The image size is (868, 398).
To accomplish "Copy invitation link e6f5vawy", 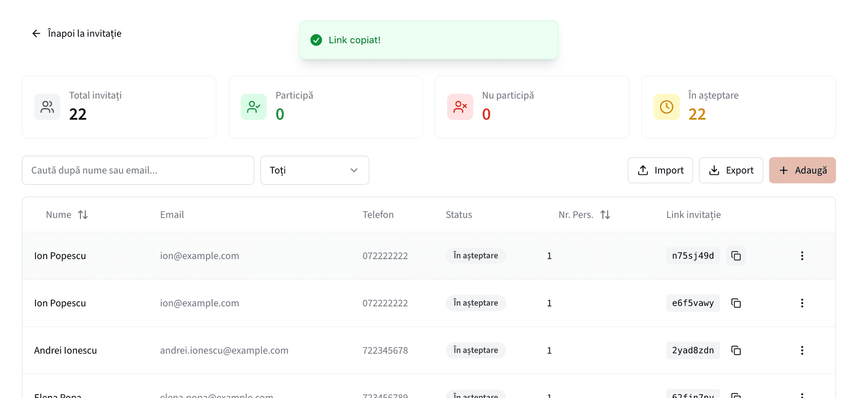I will point(736,303).
